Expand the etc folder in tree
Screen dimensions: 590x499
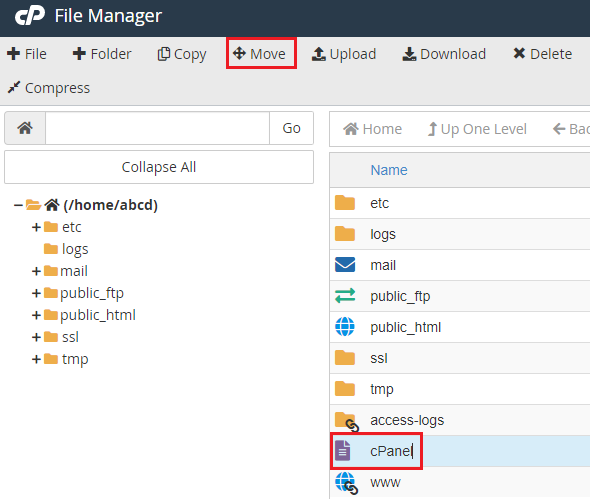(36, 227)
